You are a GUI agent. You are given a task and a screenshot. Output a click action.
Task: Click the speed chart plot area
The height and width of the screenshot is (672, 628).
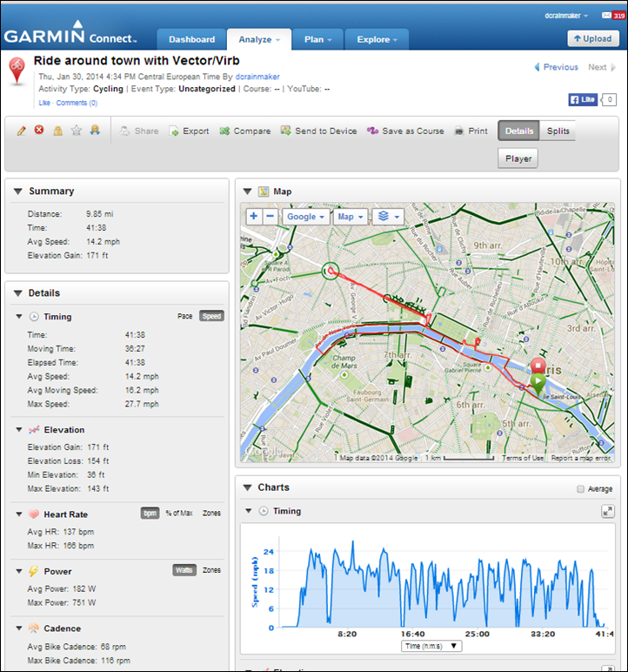pyautogui.click(x=444, y=583)
